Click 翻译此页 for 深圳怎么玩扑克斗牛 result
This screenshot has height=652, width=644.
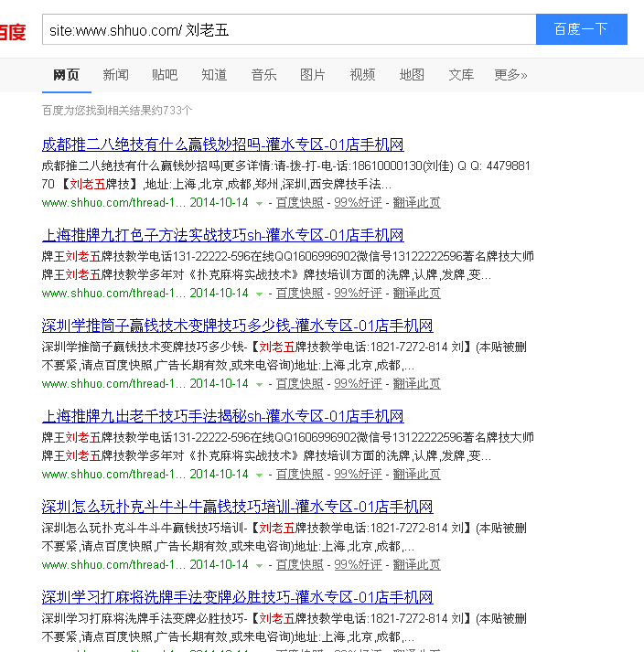(416, 565)
